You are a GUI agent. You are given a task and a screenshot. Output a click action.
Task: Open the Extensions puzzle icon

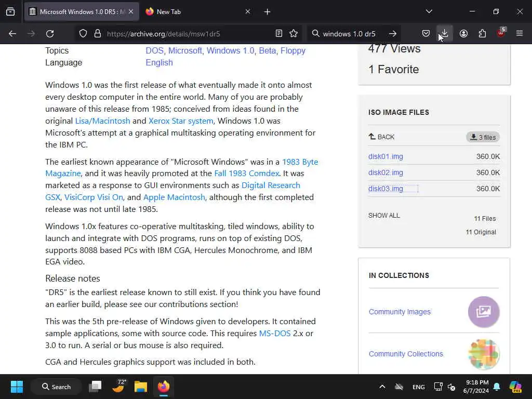[x=482, y=33]
